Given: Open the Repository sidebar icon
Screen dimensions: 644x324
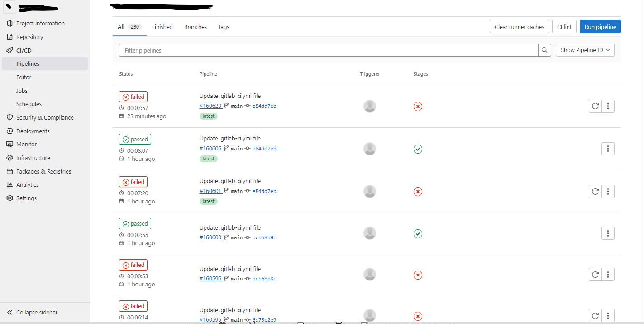Looking at the screenshot, I should 10,37.
